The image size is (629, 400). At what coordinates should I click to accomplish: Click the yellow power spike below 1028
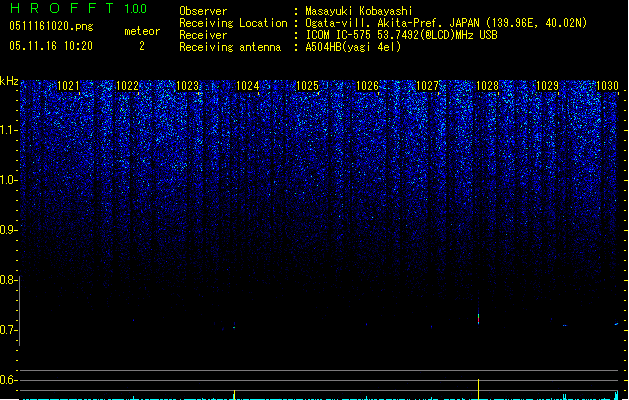click(x=478, y=389)
